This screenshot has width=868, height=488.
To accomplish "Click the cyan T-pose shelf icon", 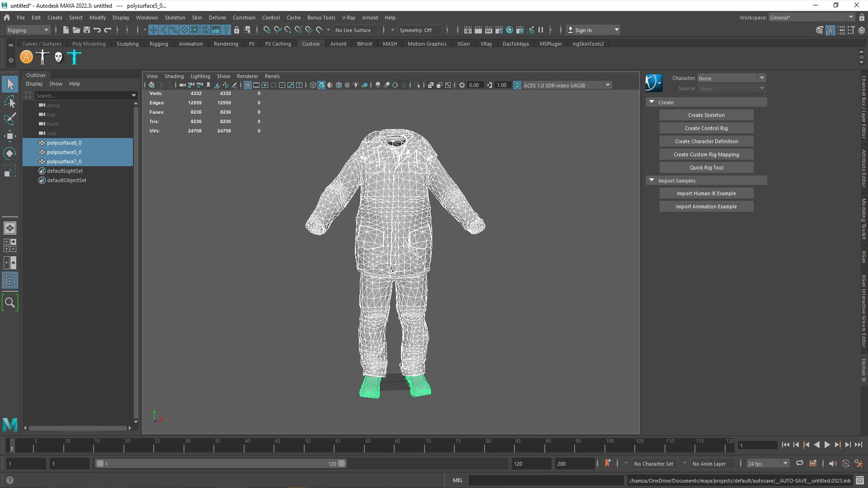I will pos(74,57).
